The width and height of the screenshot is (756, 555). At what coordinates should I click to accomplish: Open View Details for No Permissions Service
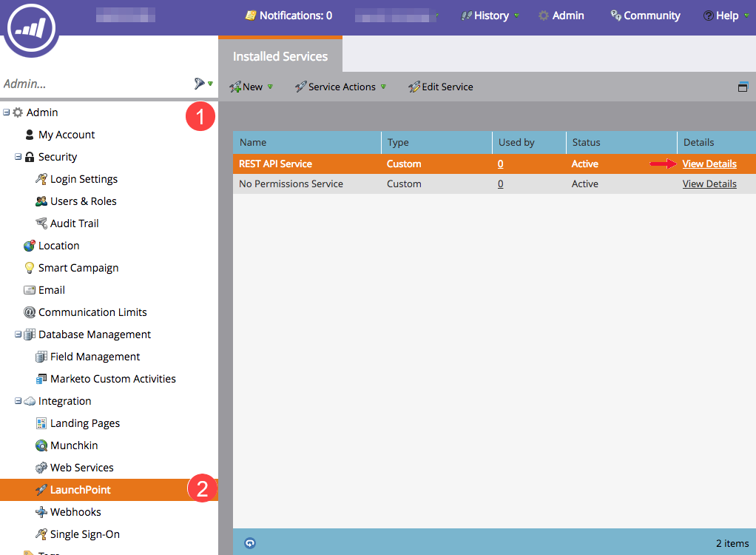[x=709, y=184]
